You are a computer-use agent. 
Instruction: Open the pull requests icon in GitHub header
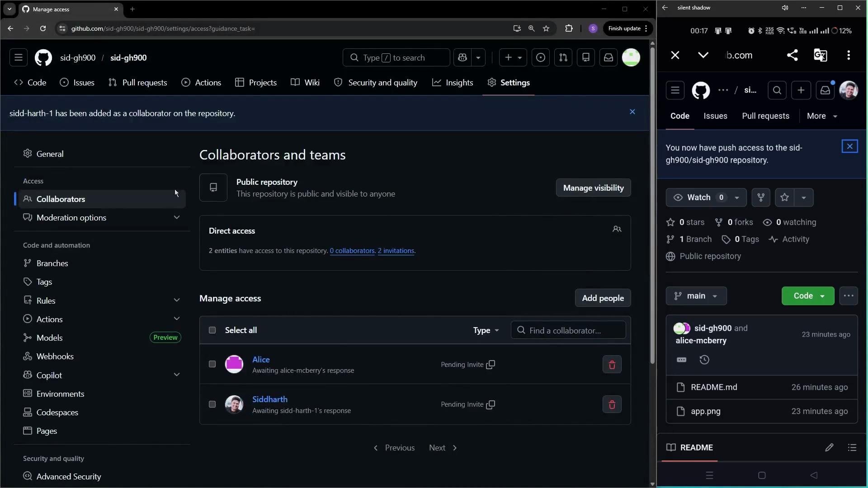(x=563, y=57)
